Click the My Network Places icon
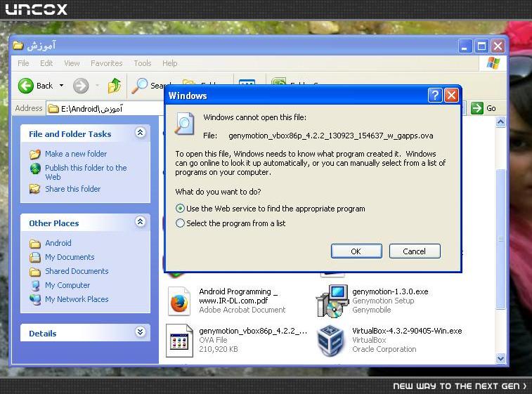 coord(35,299)
